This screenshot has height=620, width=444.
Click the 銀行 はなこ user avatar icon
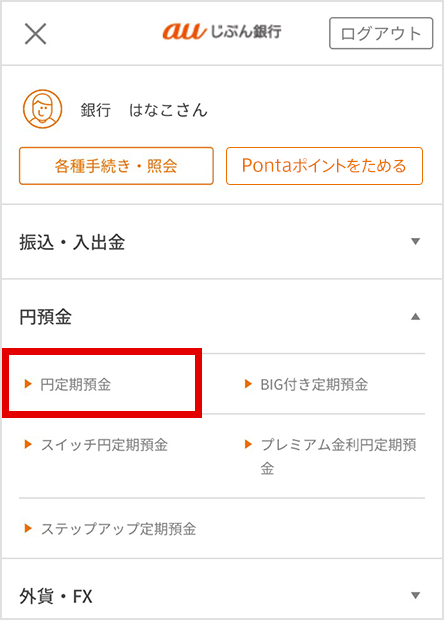tap(42, 109)
